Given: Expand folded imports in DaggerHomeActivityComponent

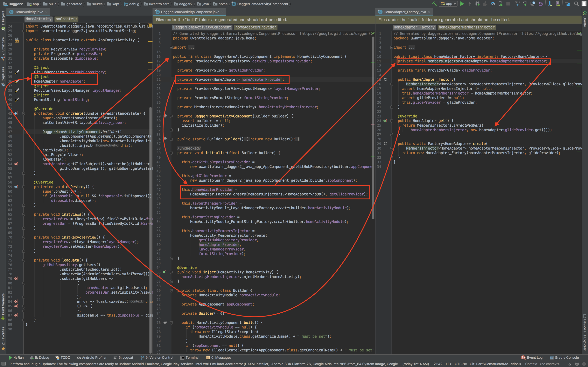Looking at the screenshot, I should pos(171,47).
